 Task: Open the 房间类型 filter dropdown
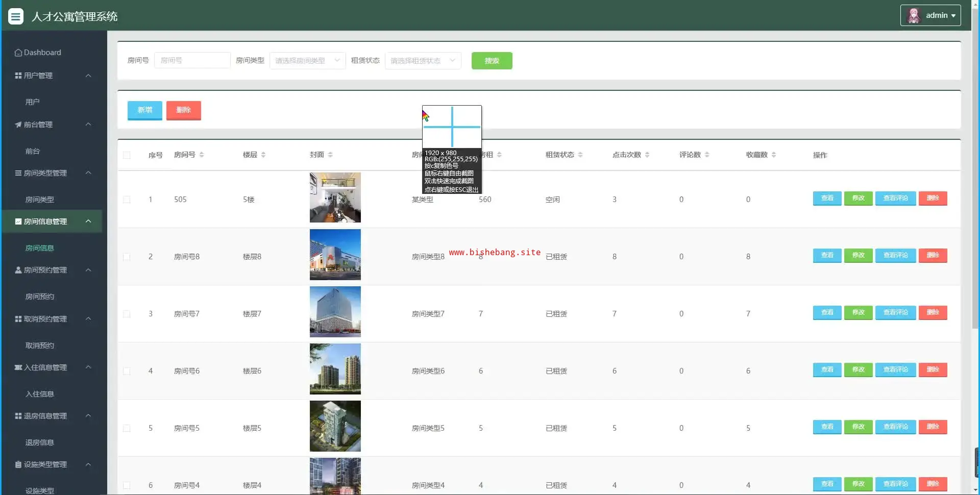tap(307, 61)
